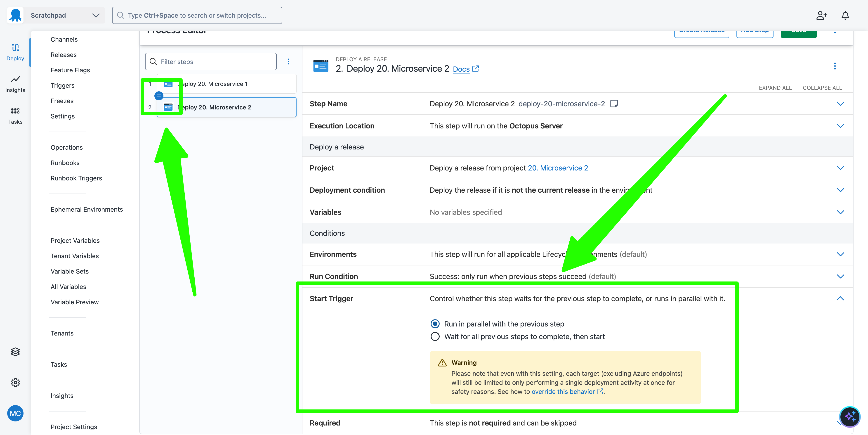Open the gear configuration icon

(15, 383)
